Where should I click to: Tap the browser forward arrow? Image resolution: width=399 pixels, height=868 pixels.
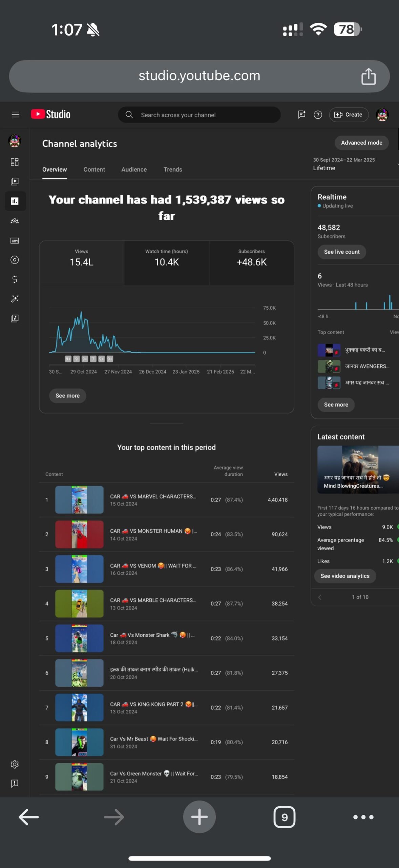[x=114, y=817]
